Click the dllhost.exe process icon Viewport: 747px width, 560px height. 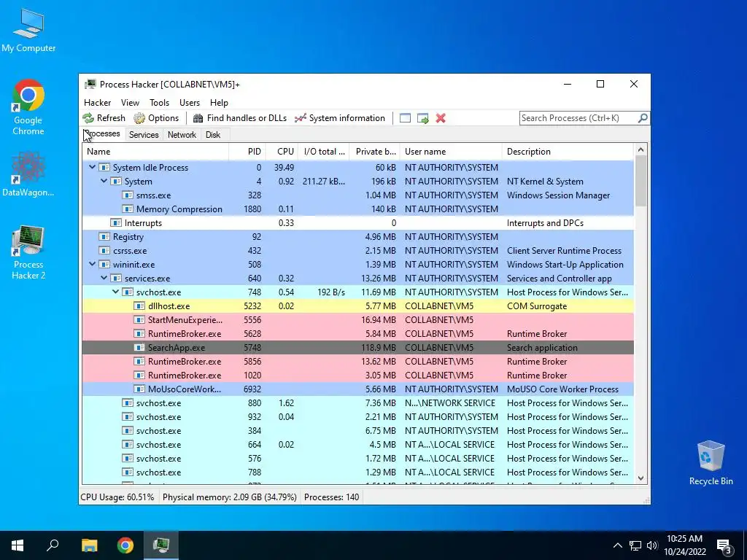tap(139, 306)
